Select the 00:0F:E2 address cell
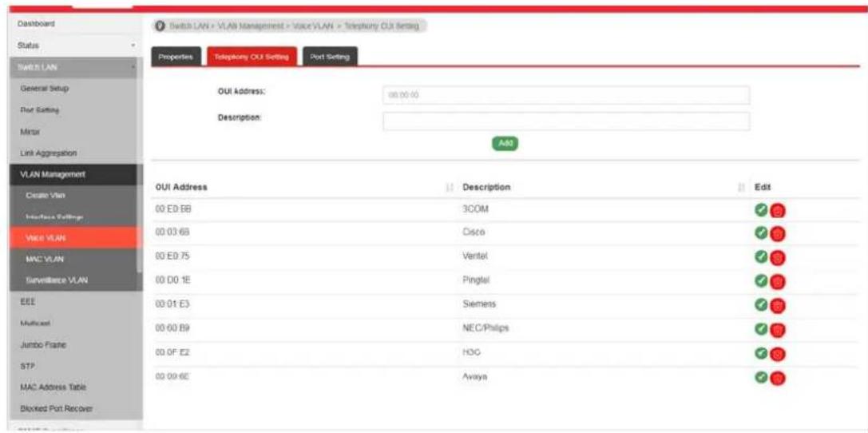Viewport: 868px width, 433px height. (x=172, y=353)
